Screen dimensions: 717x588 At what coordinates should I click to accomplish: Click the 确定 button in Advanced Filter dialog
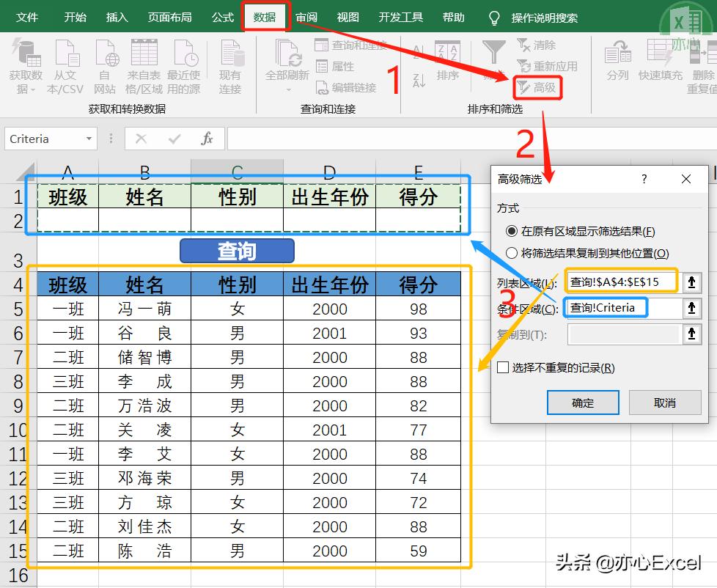[x=582, y=402]
